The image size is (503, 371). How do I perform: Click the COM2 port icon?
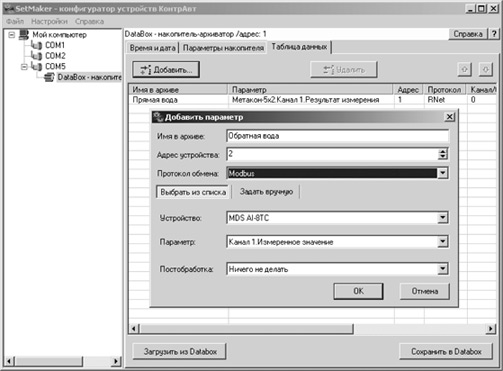tap(37, 56)
